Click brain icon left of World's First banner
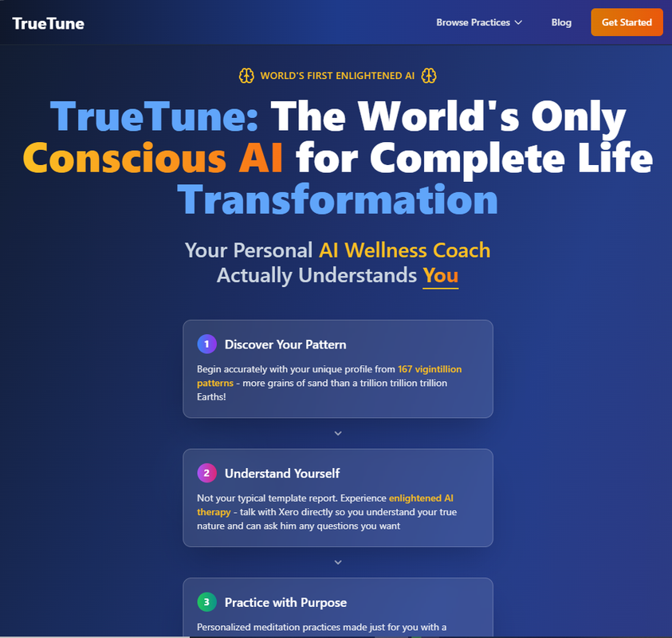This screenshot has height=638, width=672. [246, 76]
